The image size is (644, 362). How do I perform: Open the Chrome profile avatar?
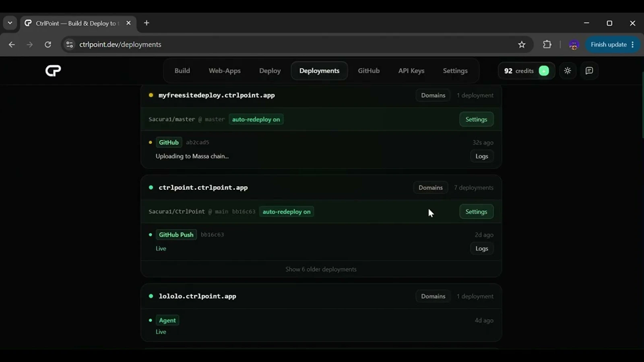tap(574, 45)
